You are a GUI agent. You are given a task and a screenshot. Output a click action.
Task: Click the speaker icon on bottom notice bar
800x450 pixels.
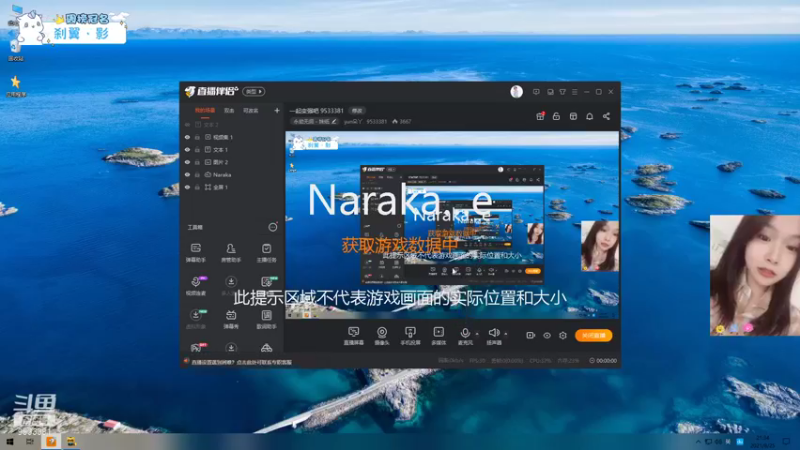point(186,361)
